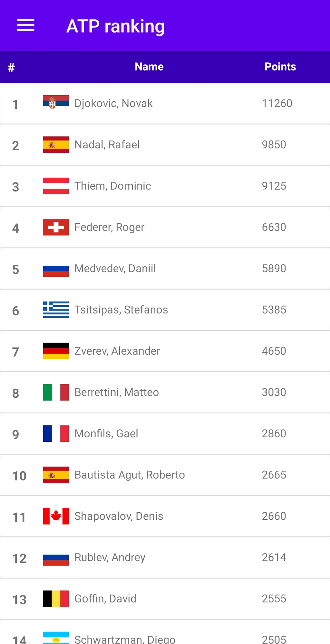Tap the German flag next to Zverev
Screen dimensions: 330x644
coord(56,351)
